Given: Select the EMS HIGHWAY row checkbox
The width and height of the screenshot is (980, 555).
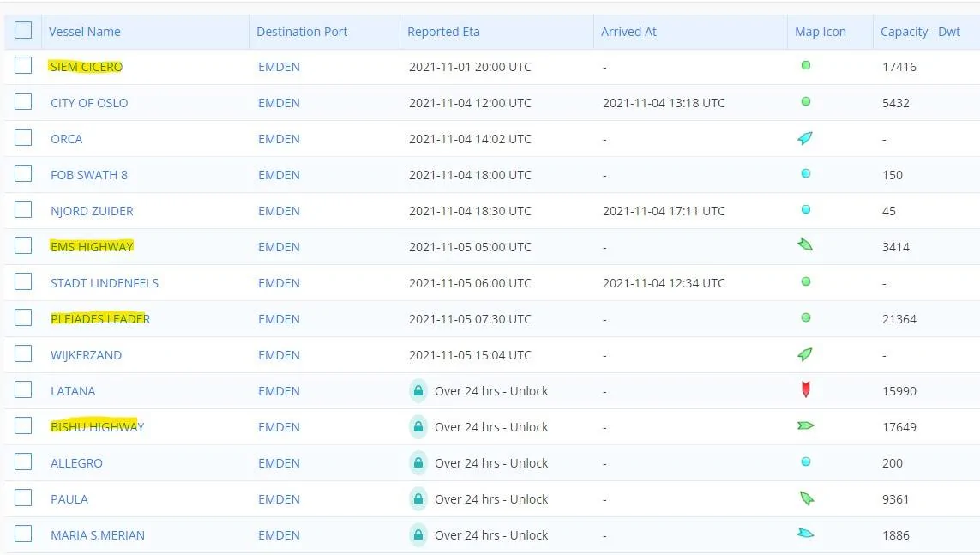Looking at the screenshot, I should tap(23, 245).
